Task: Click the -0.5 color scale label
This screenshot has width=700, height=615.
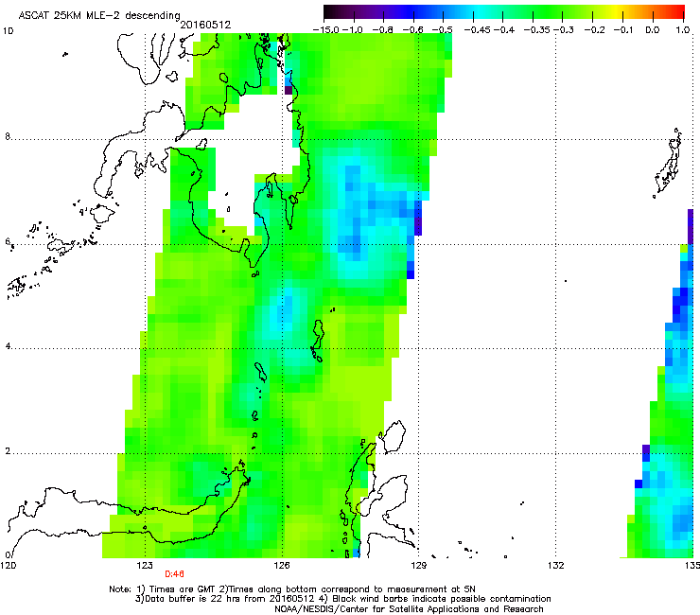Action: (x=443, y=30)
